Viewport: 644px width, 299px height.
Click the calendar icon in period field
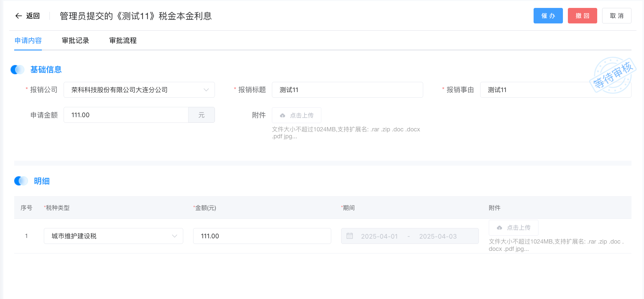350,236
